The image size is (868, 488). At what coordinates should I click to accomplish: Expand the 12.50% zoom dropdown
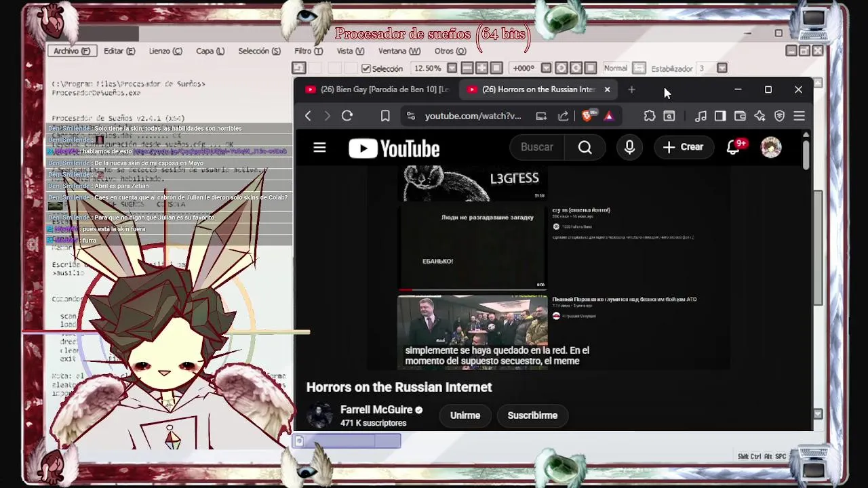tap(452, 68)
